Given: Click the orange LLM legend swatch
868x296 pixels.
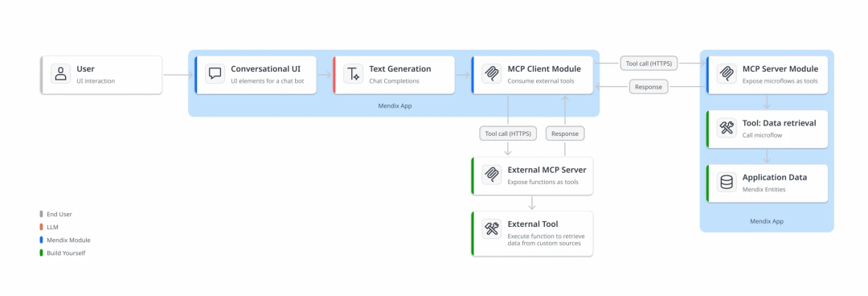Looking at the screenshot, I should (41, 228).
